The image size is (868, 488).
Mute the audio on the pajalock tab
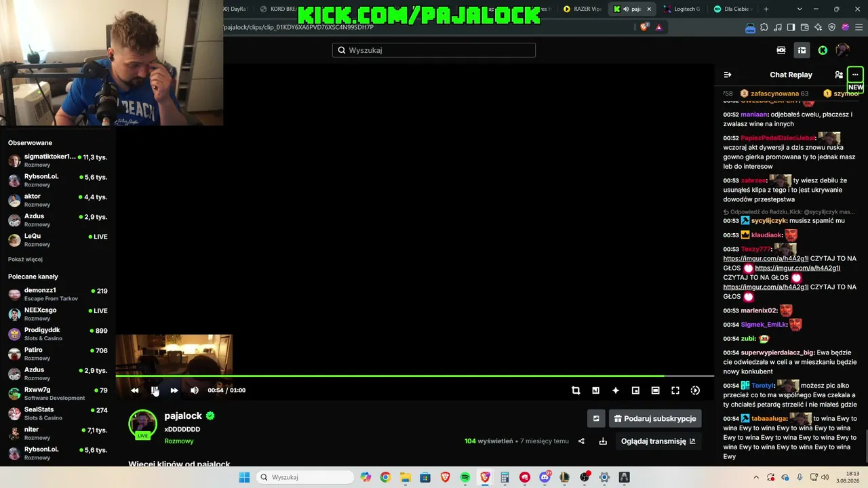pyautogui.click(x=626, y=9)
